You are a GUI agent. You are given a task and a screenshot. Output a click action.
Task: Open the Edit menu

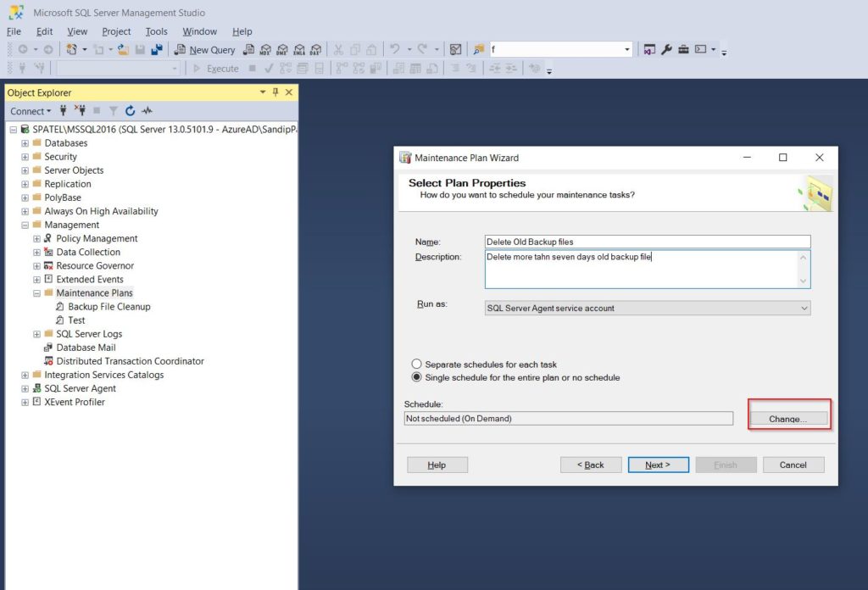[44, 31]
